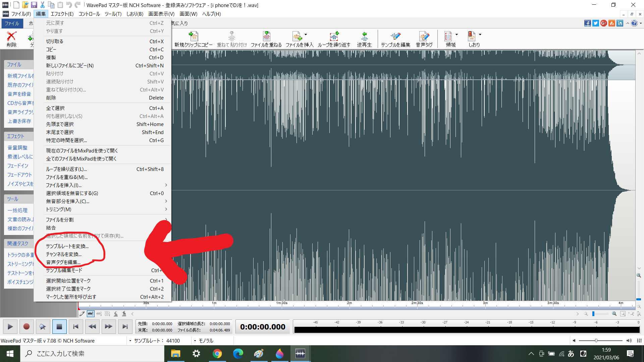644x362 pixels.
Task: Open the Bookmark toolbar dropdown arrow
Action: (480, 35)
